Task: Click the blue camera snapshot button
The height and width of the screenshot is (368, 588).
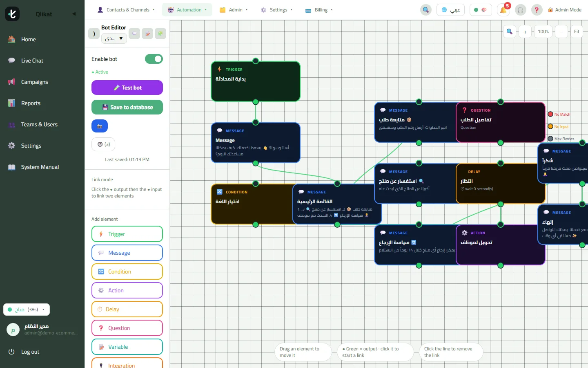Action: coord(100,126)
